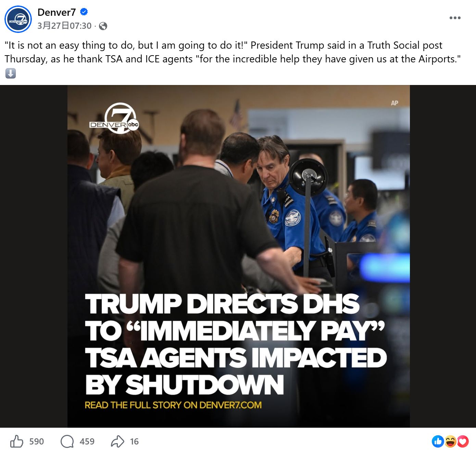The height and width of the screenshot is (451, 476).
Task: Open the Denver7 profile picture
Action: coord(18,19)
